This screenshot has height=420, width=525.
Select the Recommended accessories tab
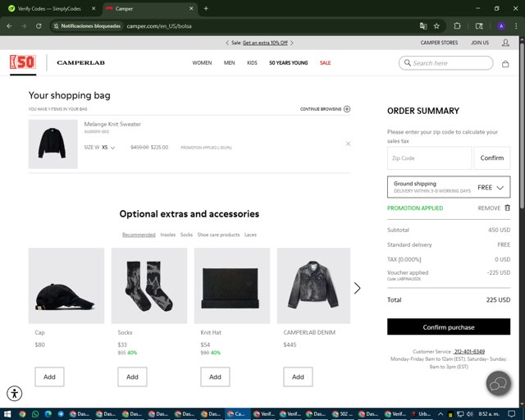tap(139, 235)
